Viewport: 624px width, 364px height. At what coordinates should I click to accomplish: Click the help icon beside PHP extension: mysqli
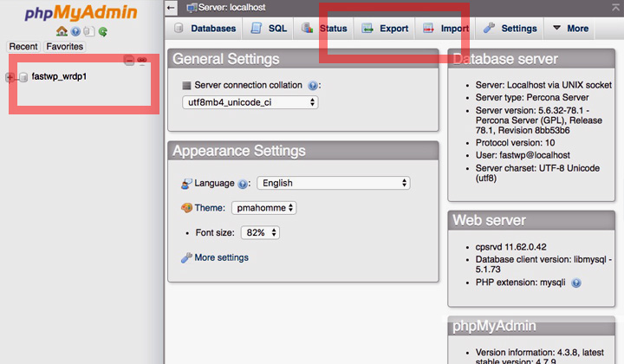pyautogui.click(x=575, y=283)
